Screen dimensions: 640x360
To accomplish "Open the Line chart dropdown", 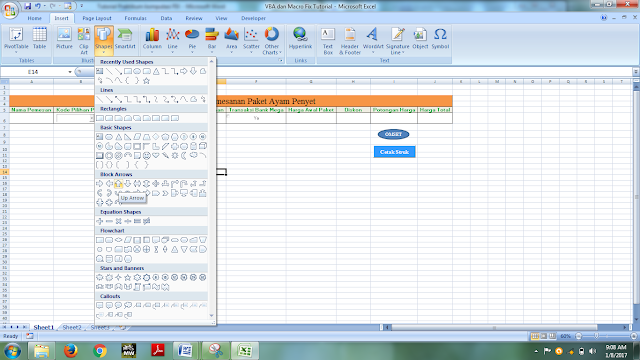I will [173, 40].
